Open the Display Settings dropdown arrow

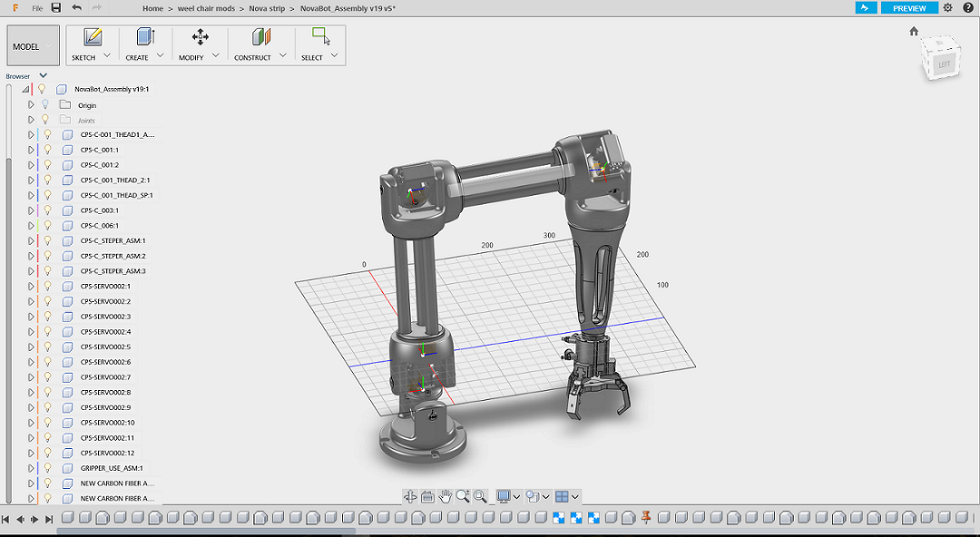(x=517, y=496)
